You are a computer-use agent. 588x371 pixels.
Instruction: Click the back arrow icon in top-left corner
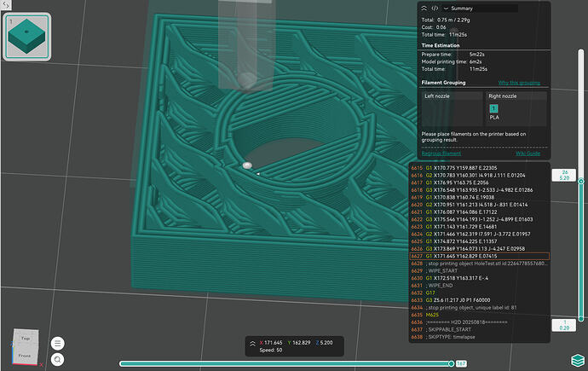(6, 4)
